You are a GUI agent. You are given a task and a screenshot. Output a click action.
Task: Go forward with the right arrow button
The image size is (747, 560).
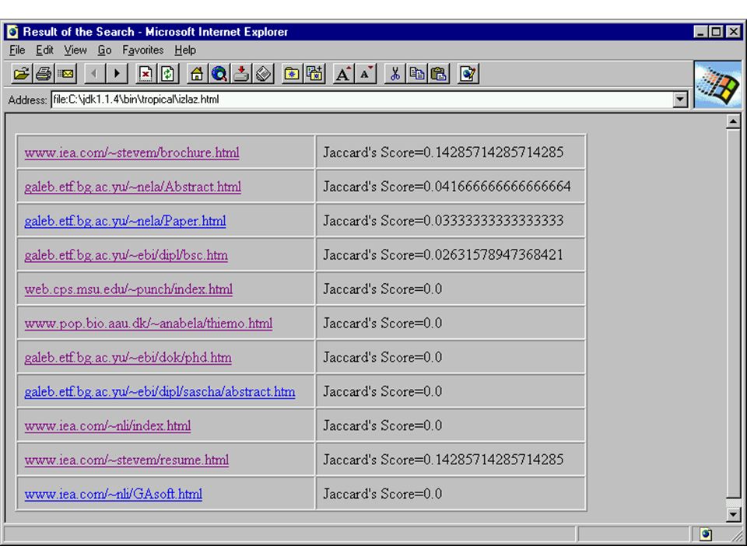(x=116, y=74)
